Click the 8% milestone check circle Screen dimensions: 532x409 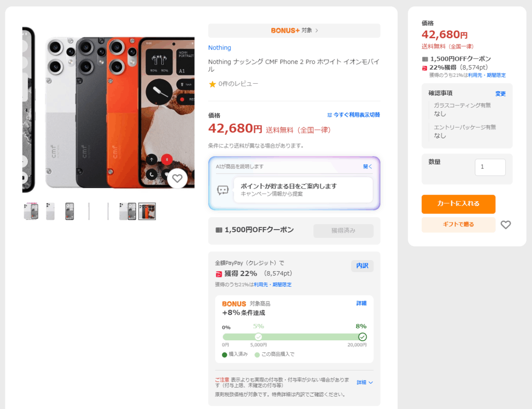362,337
